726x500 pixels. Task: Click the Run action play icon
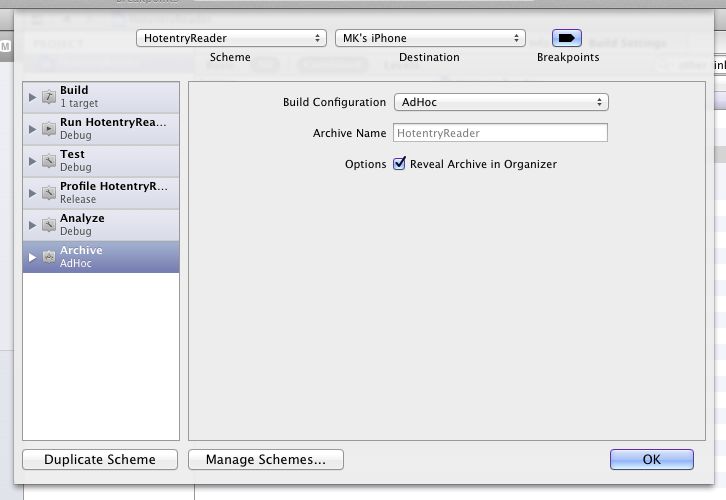(49, 129)
